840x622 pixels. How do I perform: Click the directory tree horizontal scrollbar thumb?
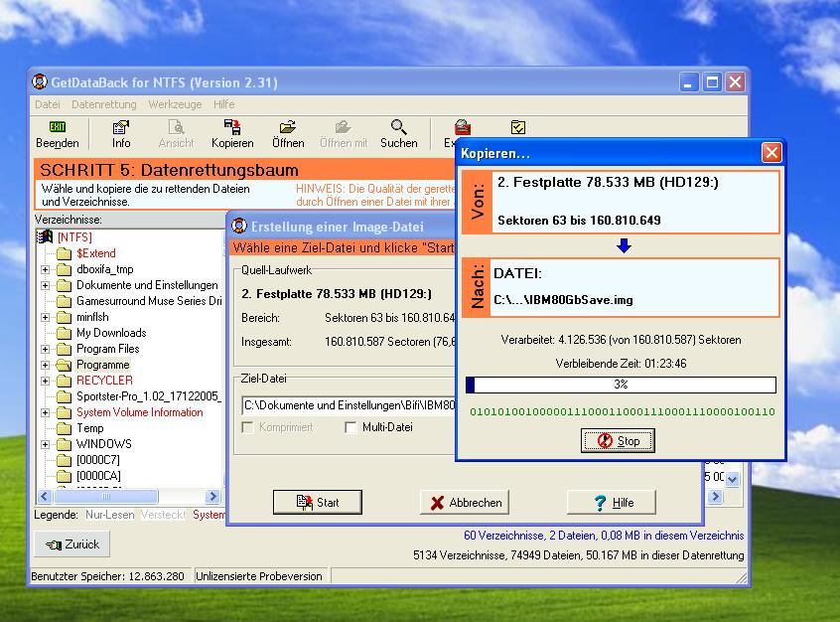click(x=106, y=497)
